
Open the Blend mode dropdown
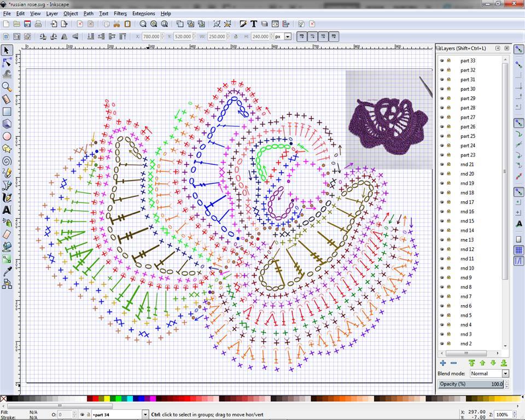(x=489, y=374)
